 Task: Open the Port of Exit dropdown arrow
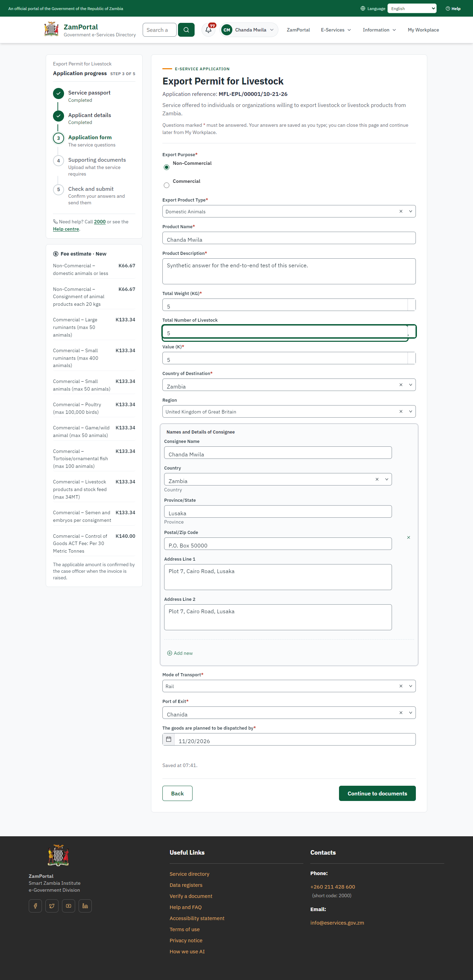[x=410, y=713]
